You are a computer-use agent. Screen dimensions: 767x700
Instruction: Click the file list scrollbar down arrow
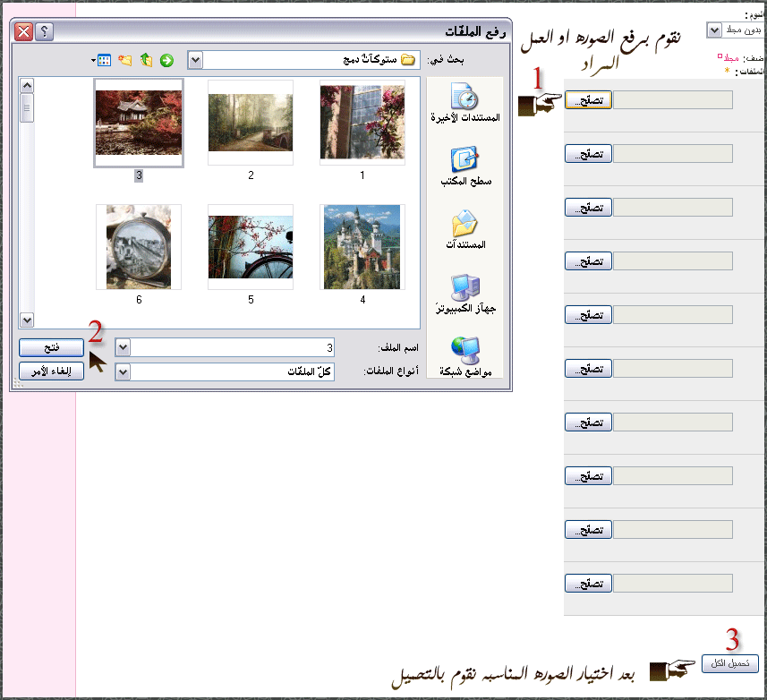point(27,320)
